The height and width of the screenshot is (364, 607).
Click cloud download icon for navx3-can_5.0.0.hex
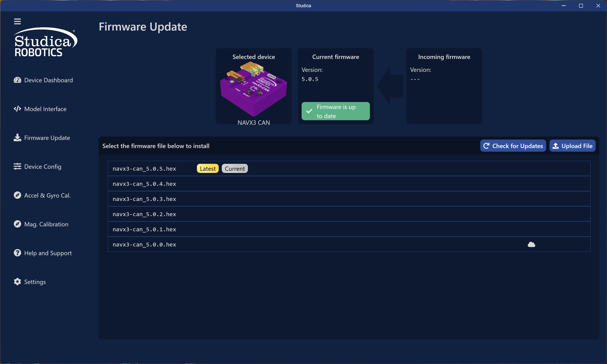tap(531, 244)
